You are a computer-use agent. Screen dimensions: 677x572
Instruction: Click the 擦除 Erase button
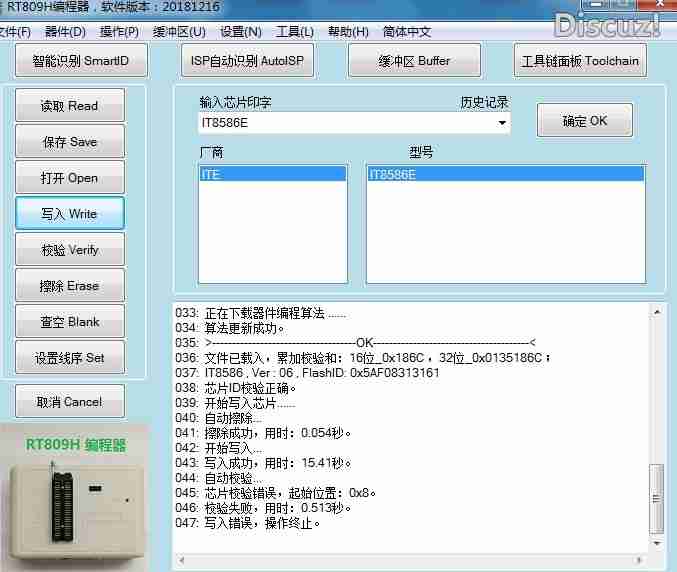(70, 285)
